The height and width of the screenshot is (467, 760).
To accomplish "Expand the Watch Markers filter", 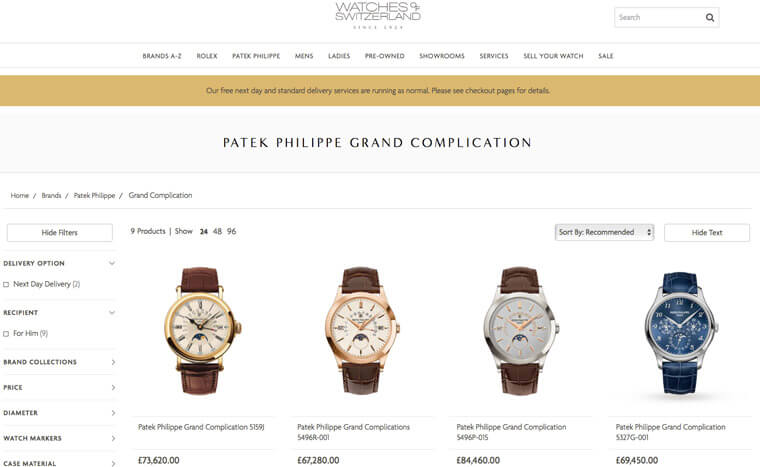I will (113, 438).
